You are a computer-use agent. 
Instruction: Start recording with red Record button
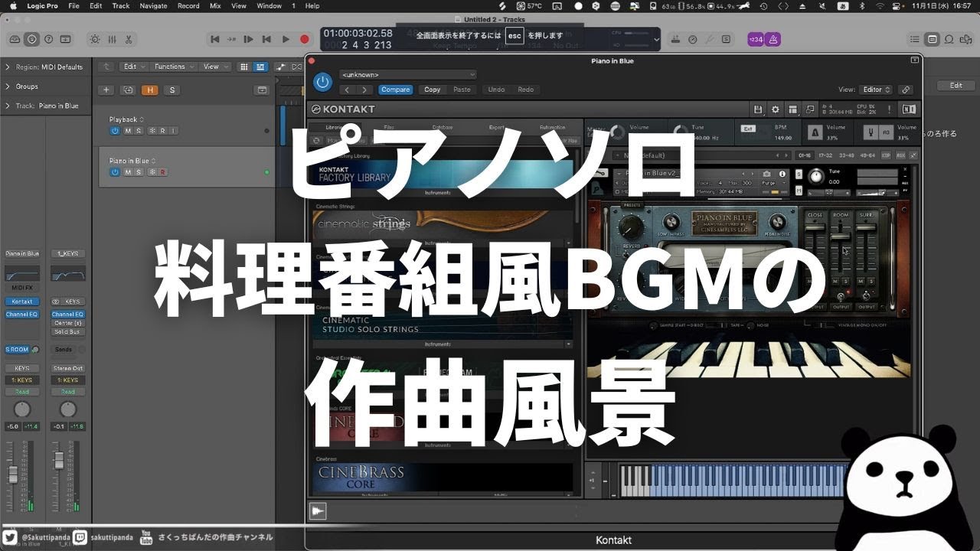(304, 39)
